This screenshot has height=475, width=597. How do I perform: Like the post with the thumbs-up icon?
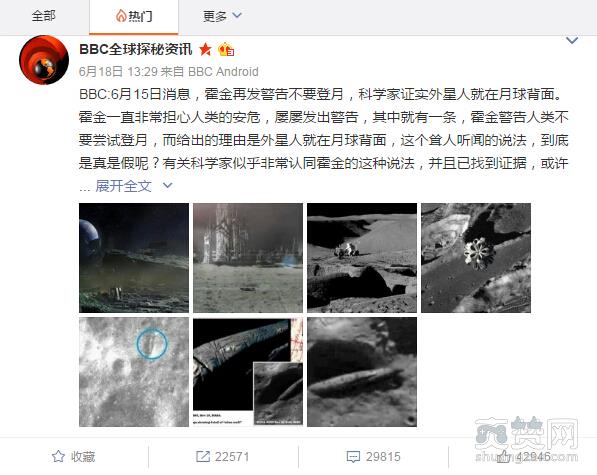[x=504, y=456]
